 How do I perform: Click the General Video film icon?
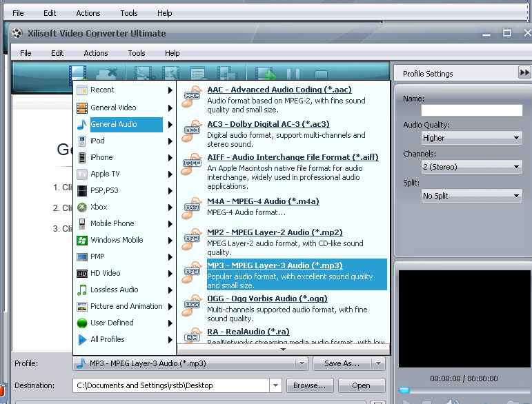[82, 108]
